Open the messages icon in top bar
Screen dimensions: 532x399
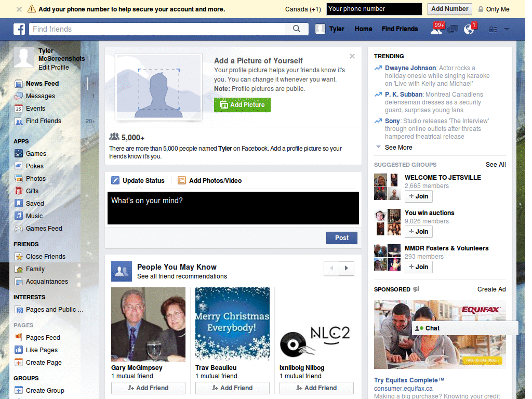(453, 30)
